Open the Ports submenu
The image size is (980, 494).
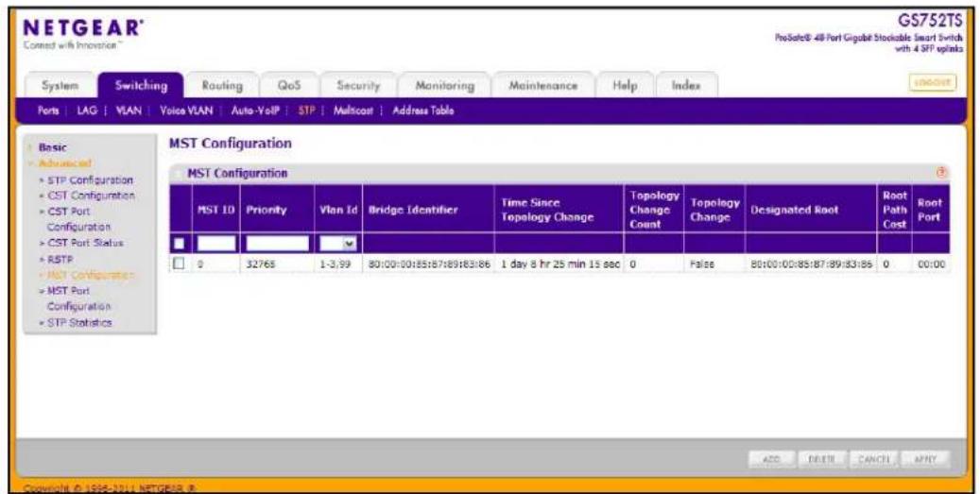[x=48, y=111]
